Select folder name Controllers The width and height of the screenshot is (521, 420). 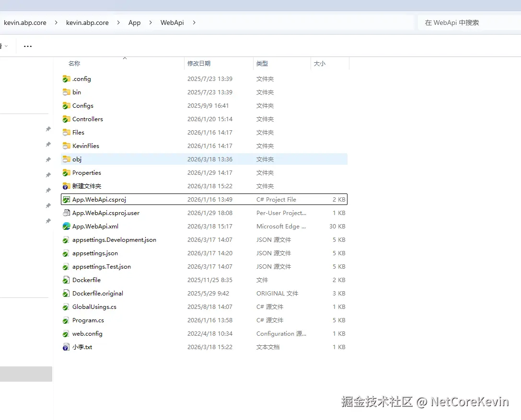click(x=88, y=119)
